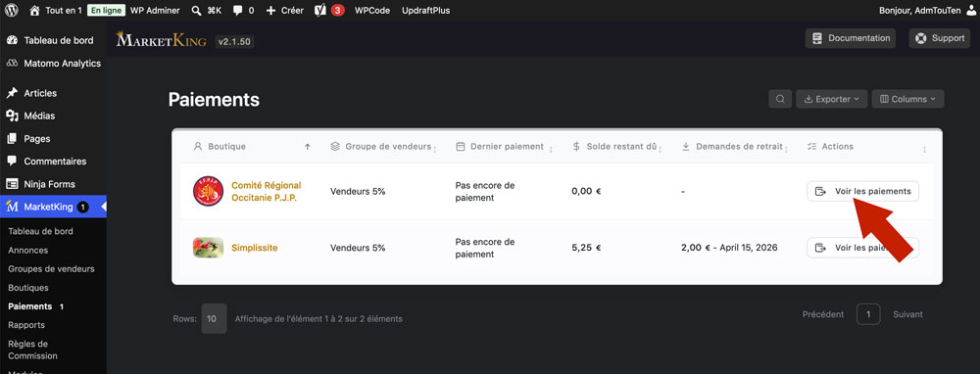Open Yoast notifications with 3 badge
This screenshot has width=980, height=374.
(329, 10)
